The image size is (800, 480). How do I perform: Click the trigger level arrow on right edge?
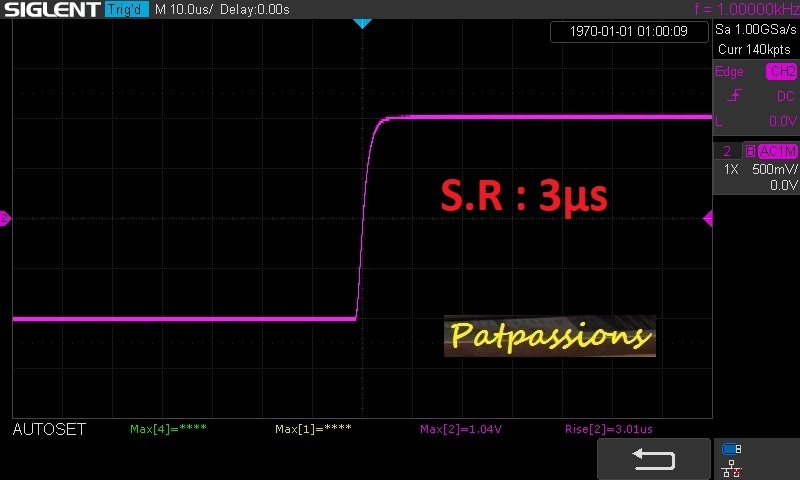coord(708,218)
